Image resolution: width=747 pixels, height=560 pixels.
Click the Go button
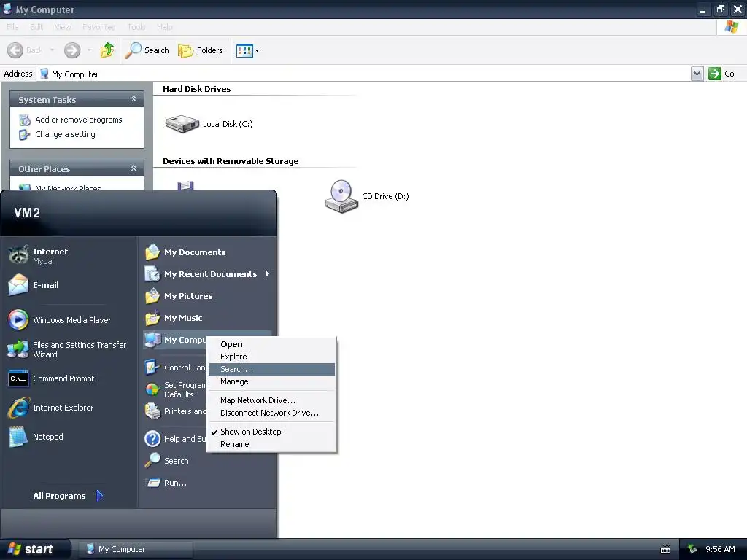pyautogui.click(x=721, y=74)
